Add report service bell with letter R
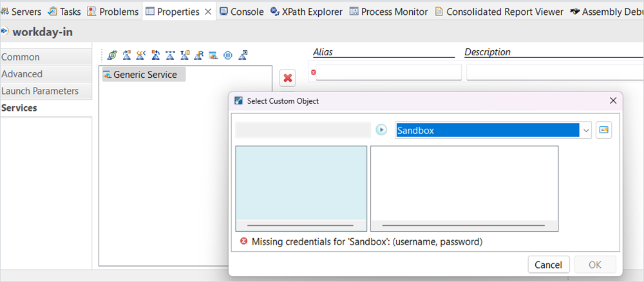 pos(199,55)
